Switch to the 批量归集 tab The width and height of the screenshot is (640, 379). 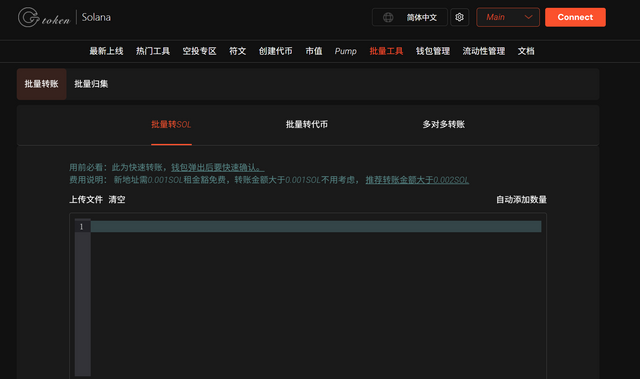point(91,84)
